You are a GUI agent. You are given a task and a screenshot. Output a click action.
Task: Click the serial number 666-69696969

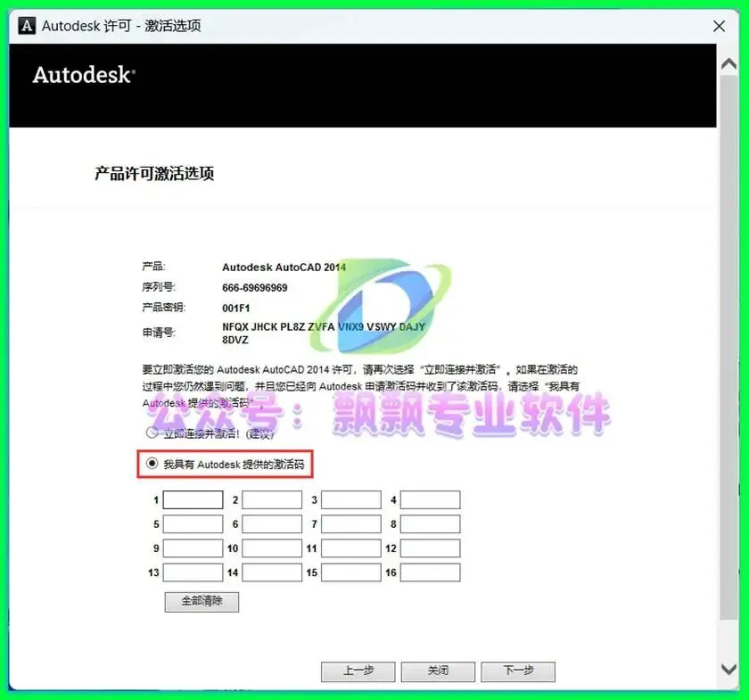point(255,288)
